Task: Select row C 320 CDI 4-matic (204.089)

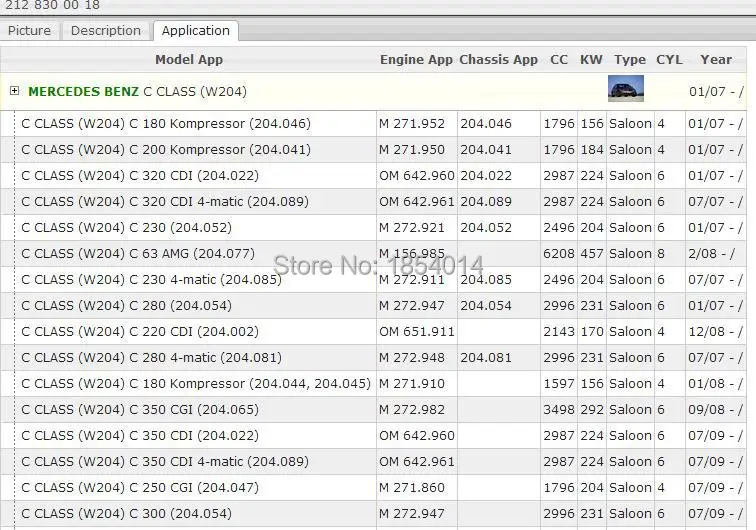Action: click(x=374, y=202)
